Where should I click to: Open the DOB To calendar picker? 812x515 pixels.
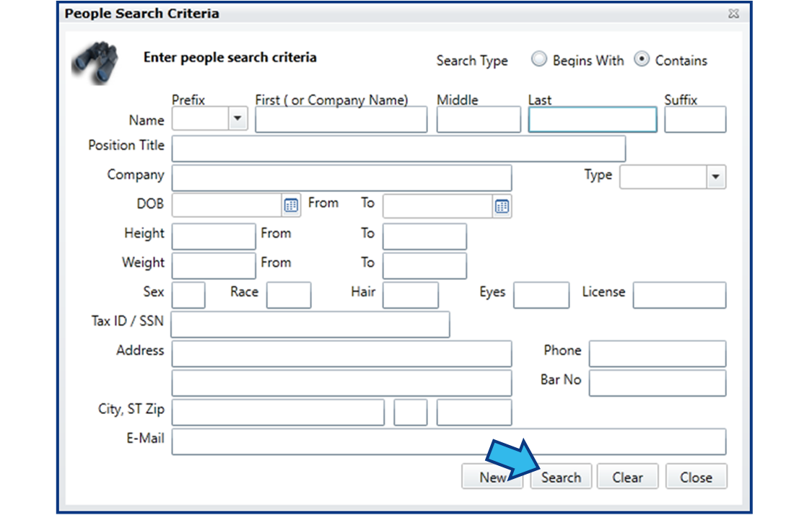(x=502, y=206)
